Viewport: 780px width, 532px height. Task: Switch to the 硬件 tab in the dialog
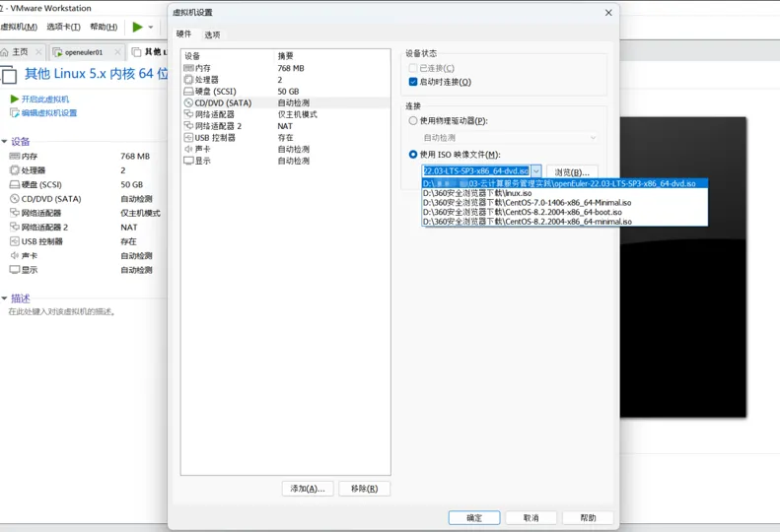183,33
